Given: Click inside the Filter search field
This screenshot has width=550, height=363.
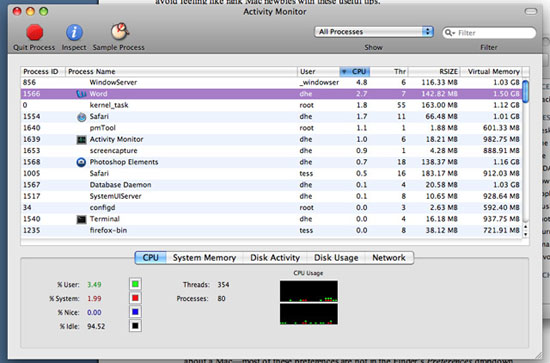Looking at the screenshot, I should [489, 33].
